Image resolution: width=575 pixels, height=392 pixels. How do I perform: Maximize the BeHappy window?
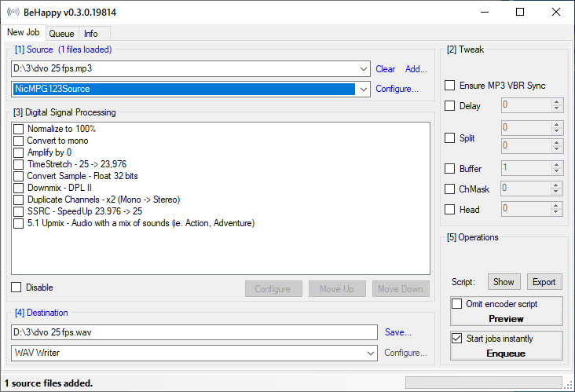coord(520,12)
